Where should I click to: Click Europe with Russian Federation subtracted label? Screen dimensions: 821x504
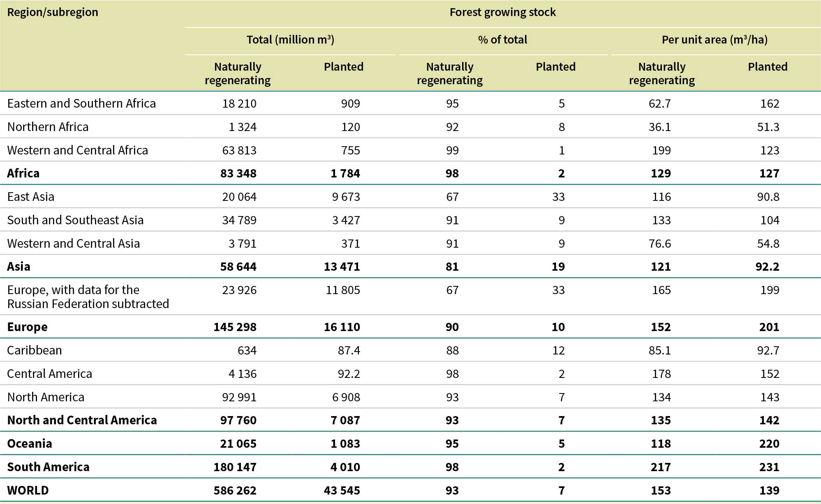[x=88, y=297]
